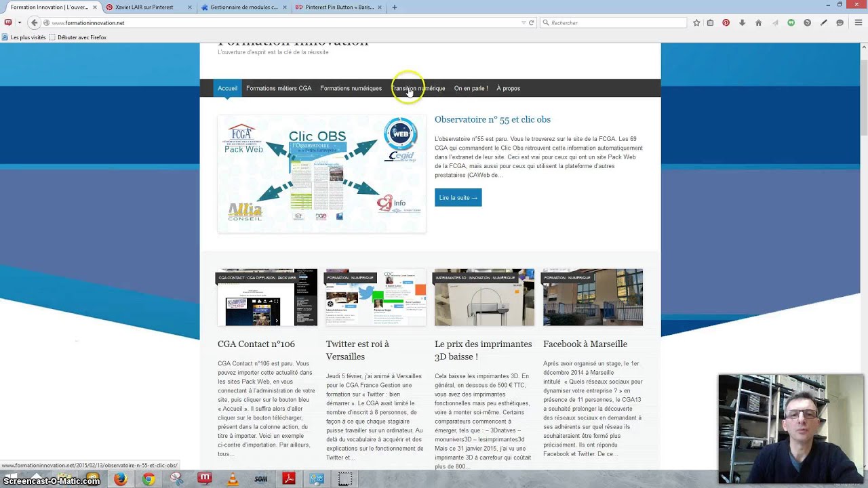
Task: Click the green Hangouts quote toolbar icon
Action: click(791, 23)
